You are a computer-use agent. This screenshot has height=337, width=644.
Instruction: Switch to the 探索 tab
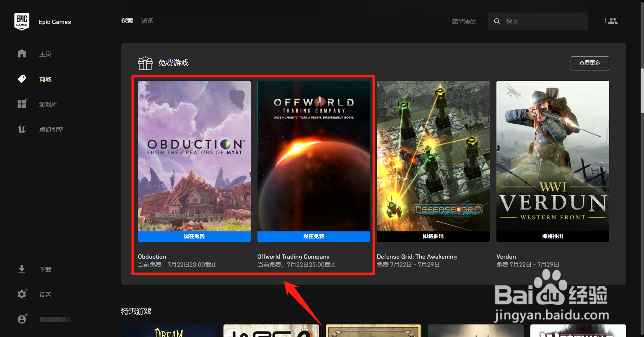coord(127,21)
